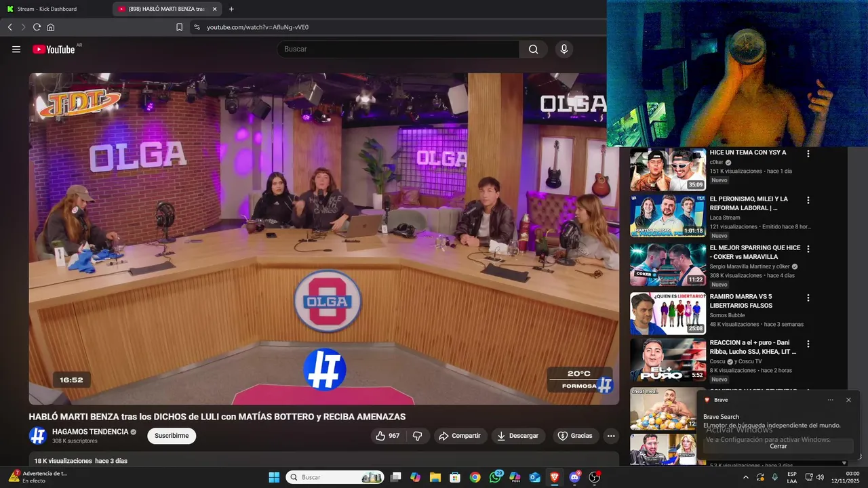
Task: Open Microsoft 365 app from the taskbar
Action: [x=515, y=477]
